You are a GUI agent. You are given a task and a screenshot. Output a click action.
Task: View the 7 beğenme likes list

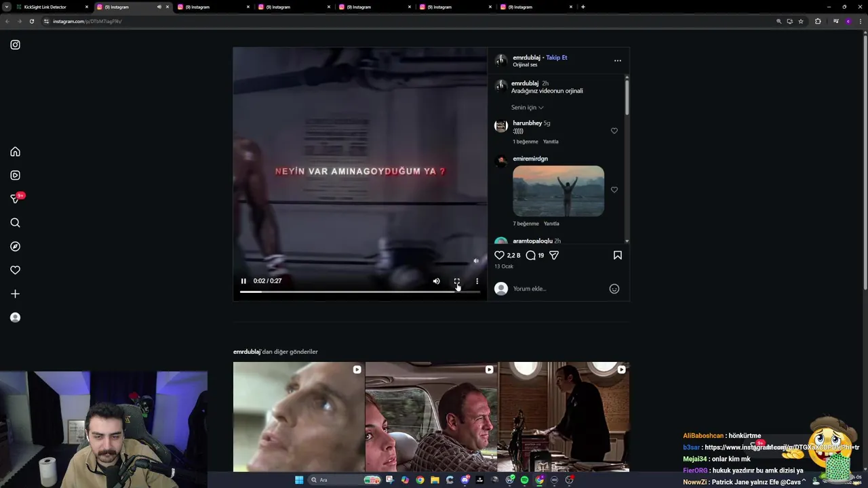(x=526, y=224)
